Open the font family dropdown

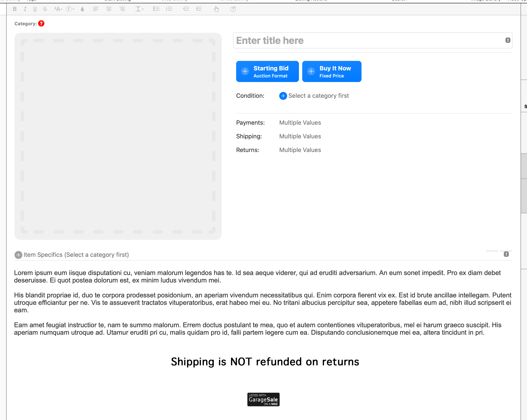(x=70, y=9)
